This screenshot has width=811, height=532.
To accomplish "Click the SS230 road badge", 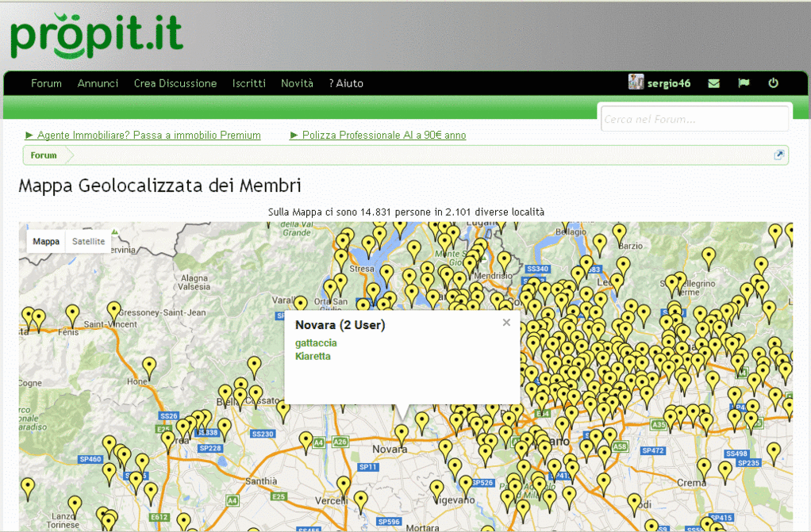I will [x=263, y=434].
